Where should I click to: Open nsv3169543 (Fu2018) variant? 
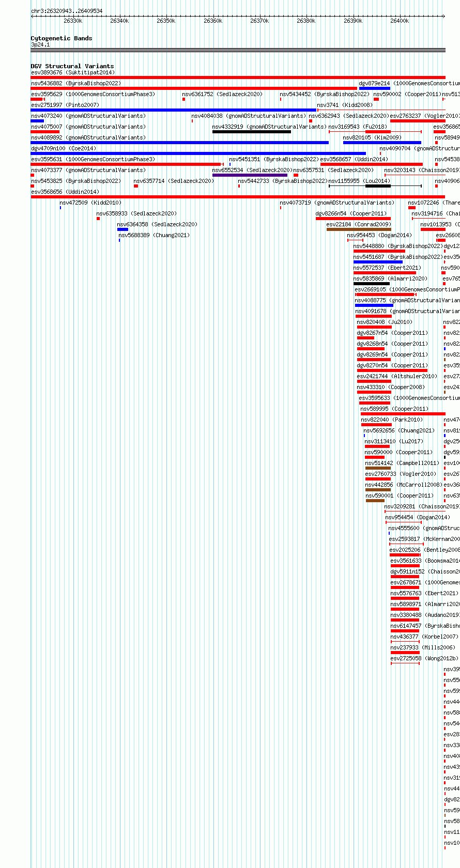[358, 127]
